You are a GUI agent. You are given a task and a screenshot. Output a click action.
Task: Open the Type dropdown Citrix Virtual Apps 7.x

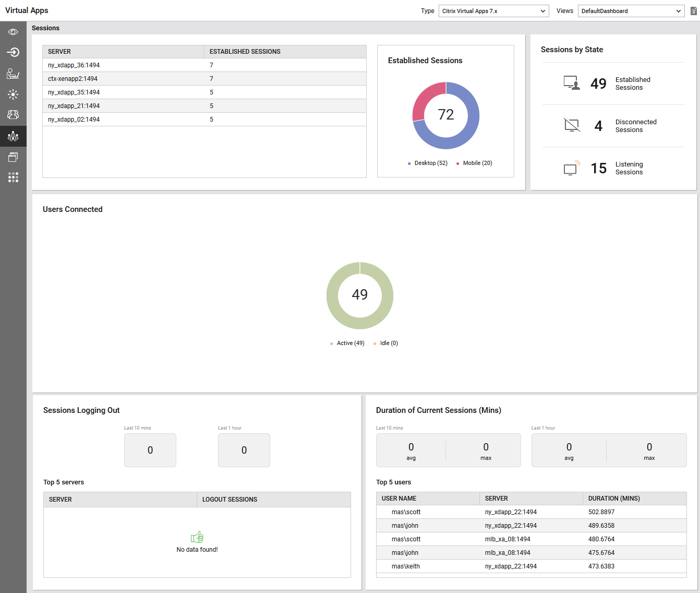pos(493,11)
